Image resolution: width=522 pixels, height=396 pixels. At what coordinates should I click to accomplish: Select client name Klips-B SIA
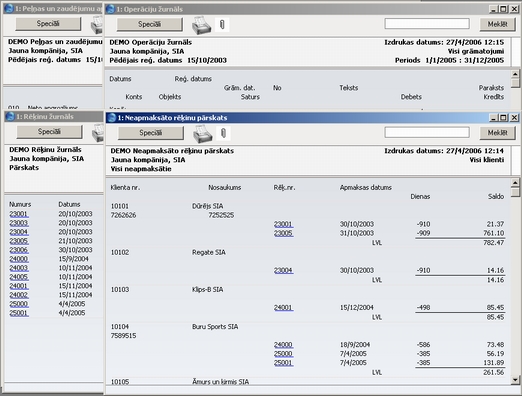tap(207, 290)
